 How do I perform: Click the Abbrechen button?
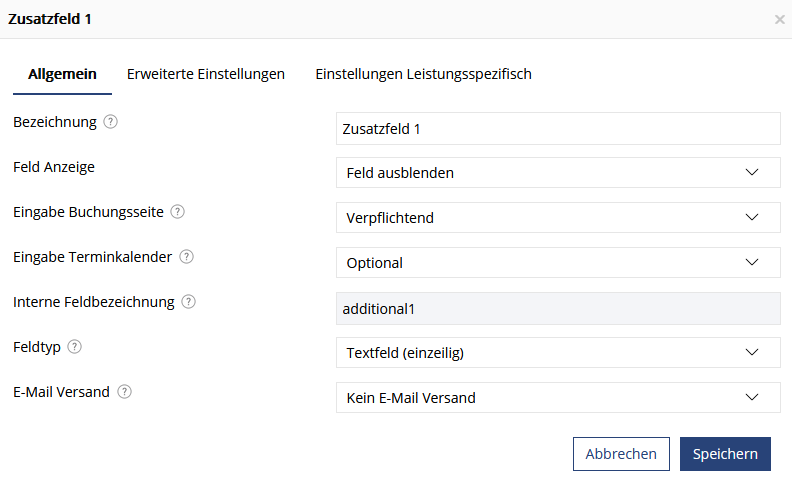pyautogui.click(x=621, y=454)
